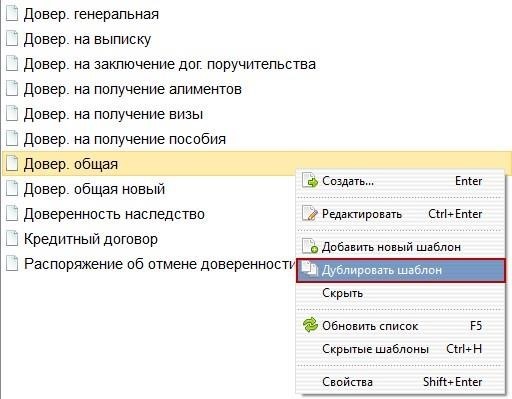Select template Довер. на выписку
The image size is (512, 399).
pyautogui.click(x=87, y=39)
